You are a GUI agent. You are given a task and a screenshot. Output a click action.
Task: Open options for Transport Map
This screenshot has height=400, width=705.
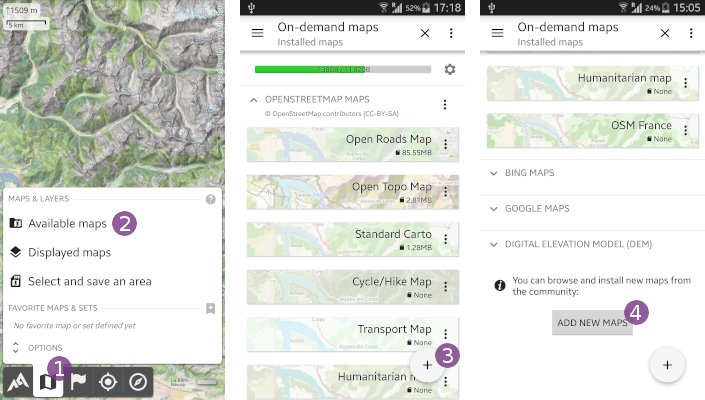click(446, 334)
